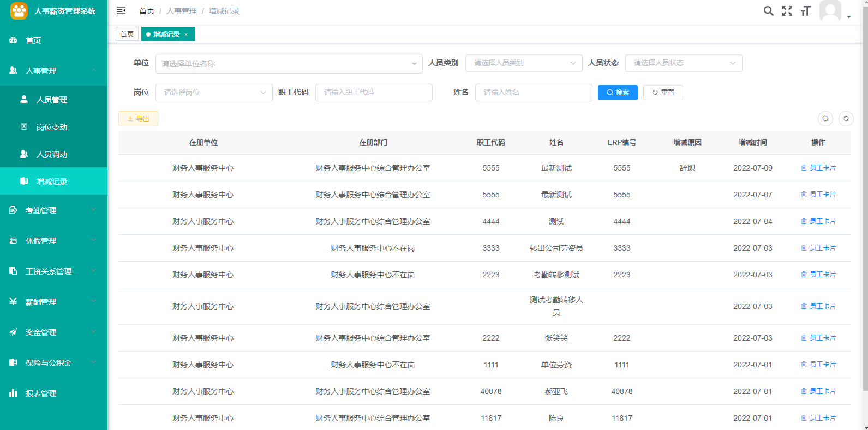The image size is (868, 430).
Task: Click the 薪酬管理 yen icon
Action: 13,302
